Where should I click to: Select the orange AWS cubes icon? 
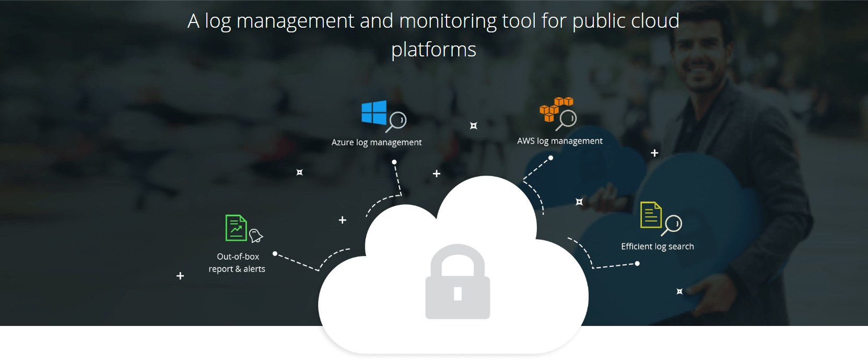[x=555, y=107]
